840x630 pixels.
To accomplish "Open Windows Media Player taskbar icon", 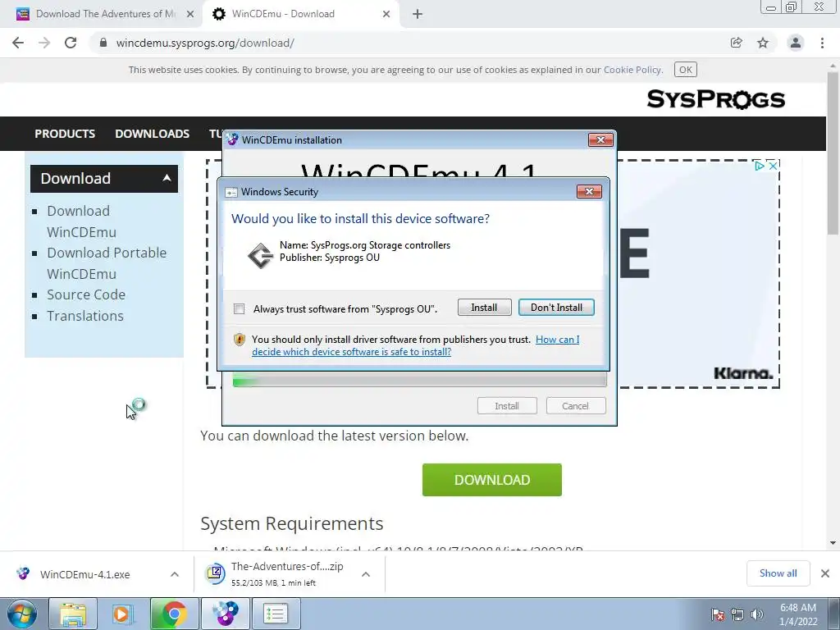I will [x=123, y=614].
